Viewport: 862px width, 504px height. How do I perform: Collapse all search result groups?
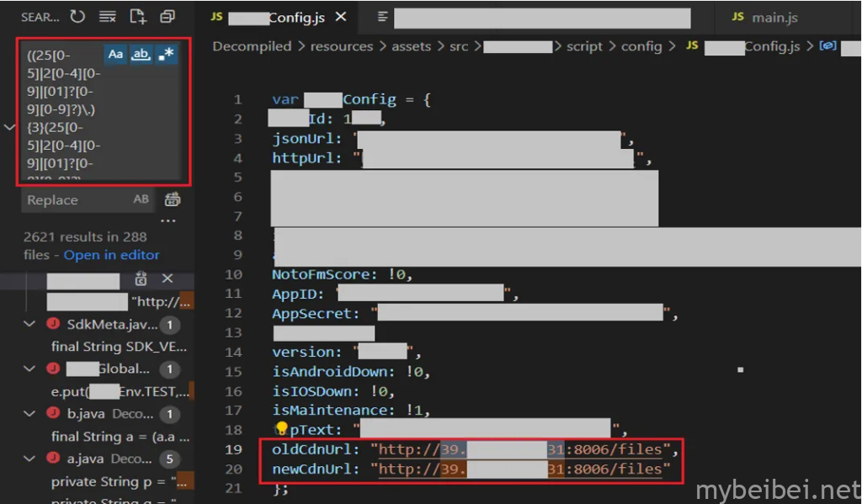tap(168, 16)
